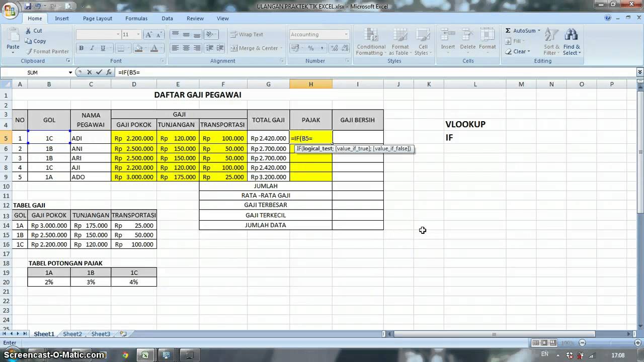The image size is (644, 362).
Task: Expand the formula bar
Action: click(x=639, y=72)
